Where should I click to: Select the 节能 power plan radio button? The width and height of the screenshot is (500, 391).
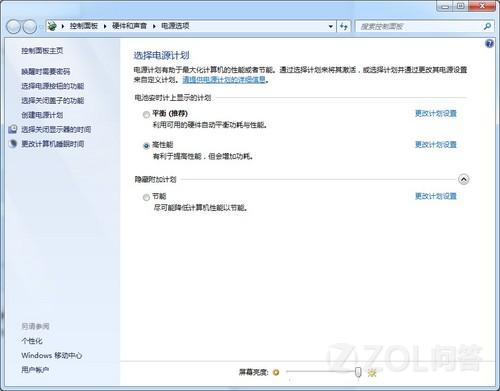coord(146,197)
